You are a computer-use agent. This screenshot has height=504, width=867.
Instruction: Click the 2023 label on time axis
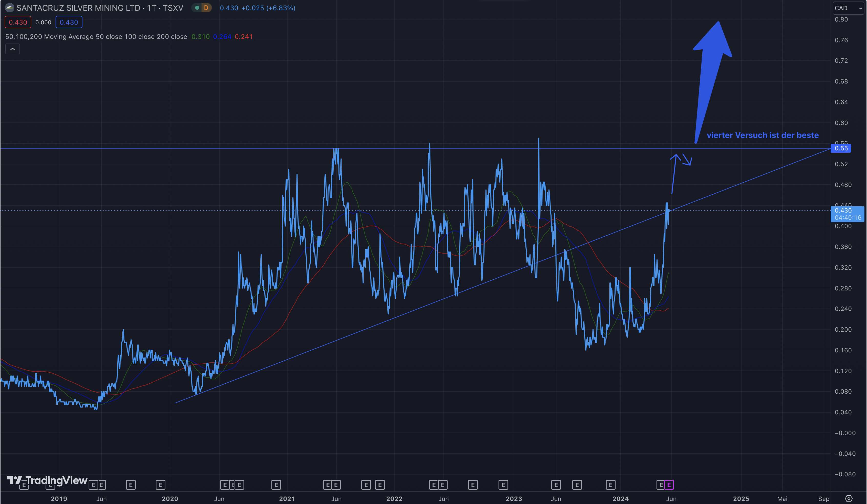[x=514, y=499]
